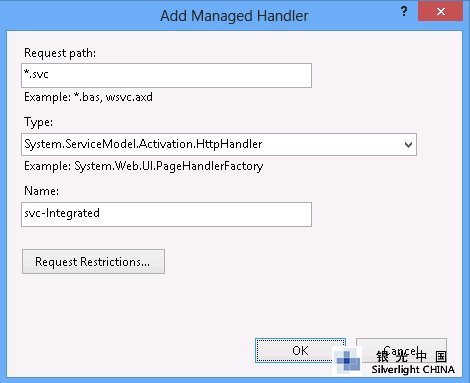
Task: Click into the Name field containing svc-Integrated
Action: click(166, 214)
